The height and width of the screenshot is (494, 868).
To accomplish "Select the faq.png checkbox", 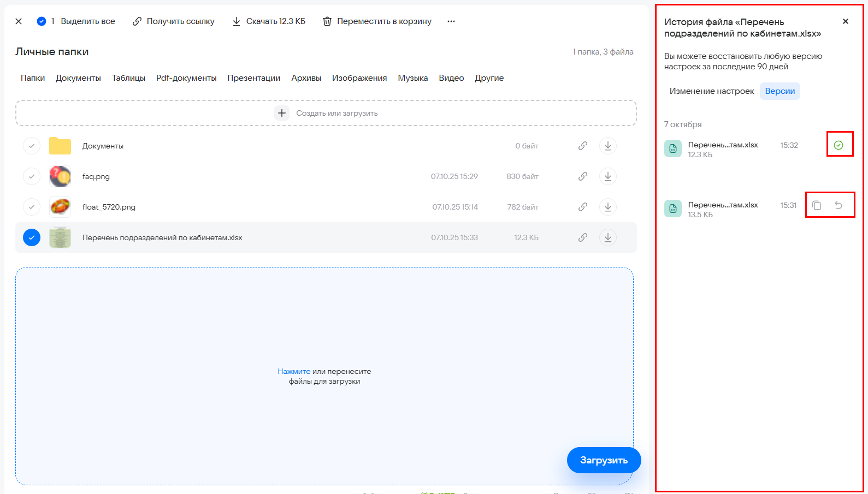I will coord(32,176).
